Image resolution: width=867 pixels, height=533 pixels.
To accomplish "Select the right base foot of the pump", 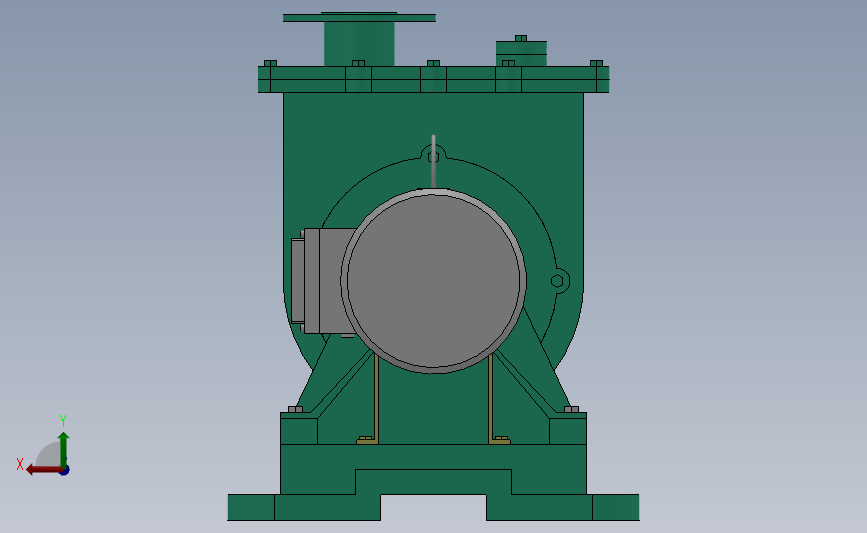I will 563,508.
